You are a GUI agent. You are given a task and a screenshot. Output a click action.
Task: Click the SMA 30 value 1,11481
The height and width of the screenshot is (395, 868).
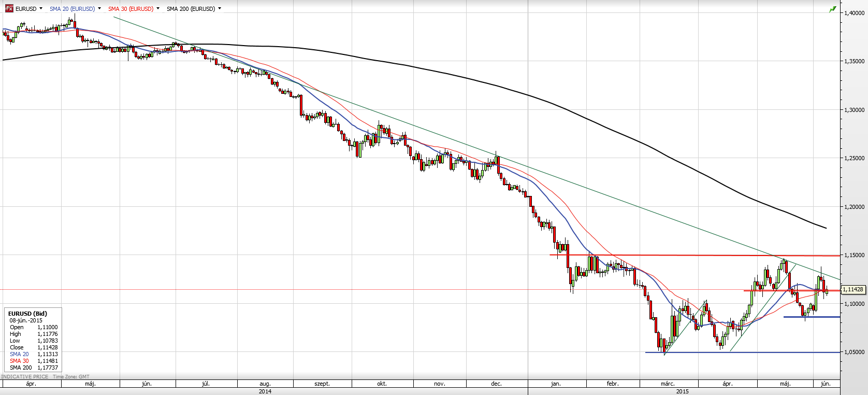pyautogui.click(x=48, y=361)
